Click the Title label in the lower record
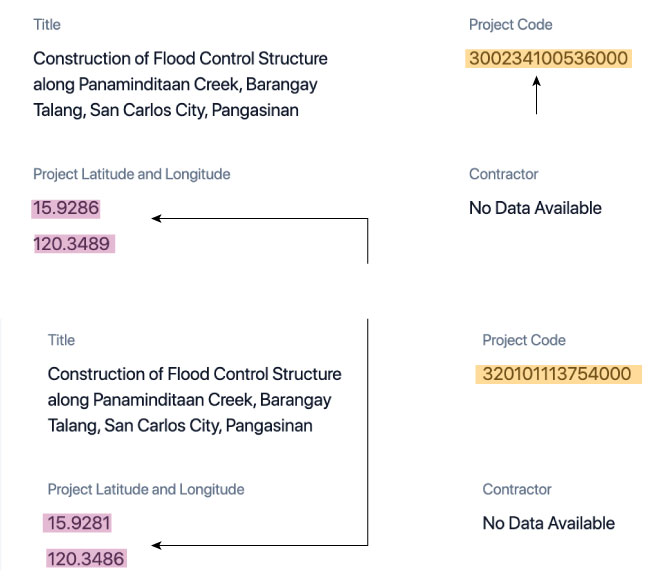The height and width of the screenshot is (586, 660). coord(61,340)
